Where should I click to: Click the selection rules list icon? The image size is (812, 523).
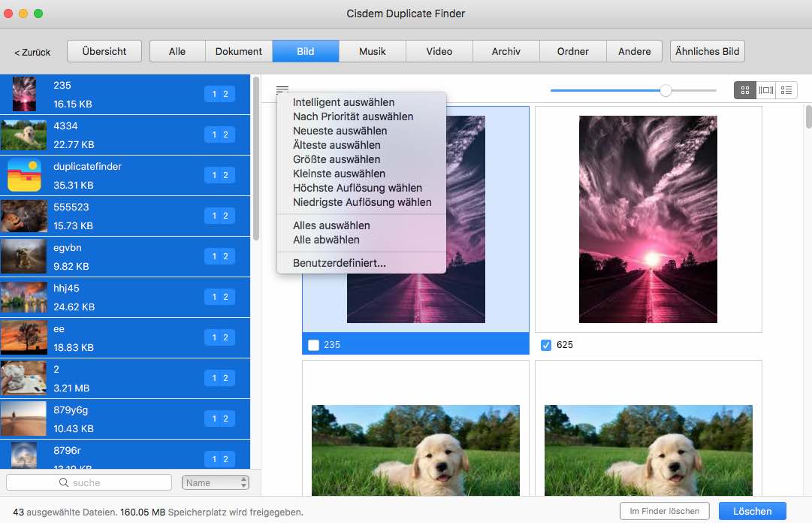click(x=282, y=89)
